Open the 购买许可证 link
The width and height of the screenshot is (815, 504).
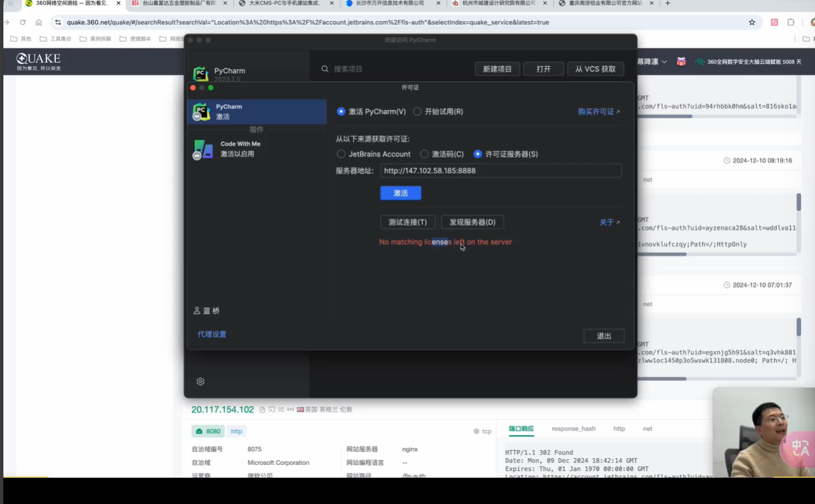tap(598, 112)
